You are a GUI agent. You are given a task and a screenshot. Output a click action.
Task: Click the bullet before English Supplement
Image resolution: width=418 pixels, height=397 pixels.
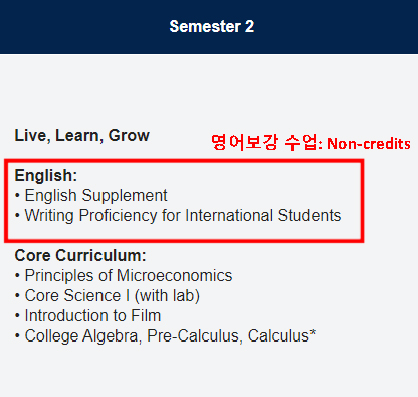point(17,196)
